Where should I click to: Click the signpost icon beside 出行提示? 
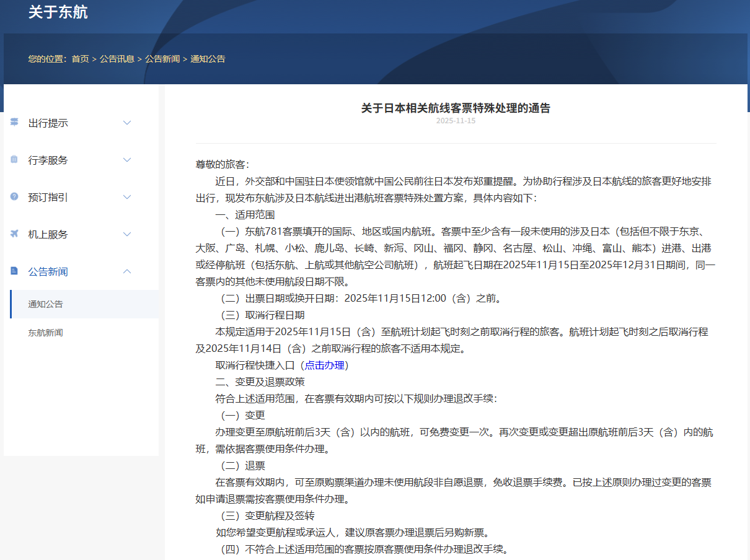(14, 123)
